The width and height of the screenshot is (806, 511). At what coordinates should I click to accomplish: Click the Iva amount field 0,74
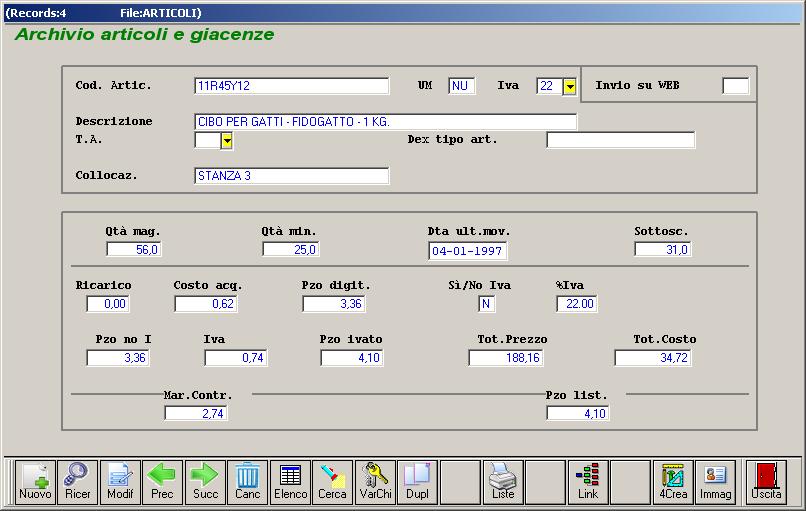[235, 358]
